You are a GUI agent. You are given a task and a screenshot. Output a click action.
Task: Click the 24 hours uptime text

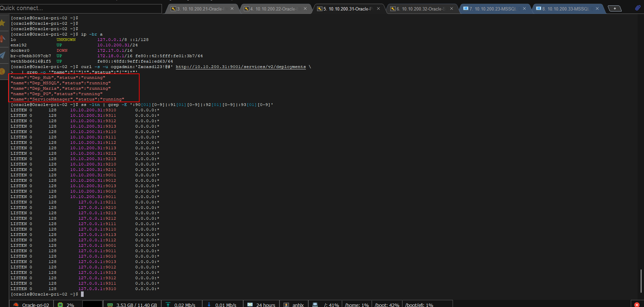coord(266,305)
